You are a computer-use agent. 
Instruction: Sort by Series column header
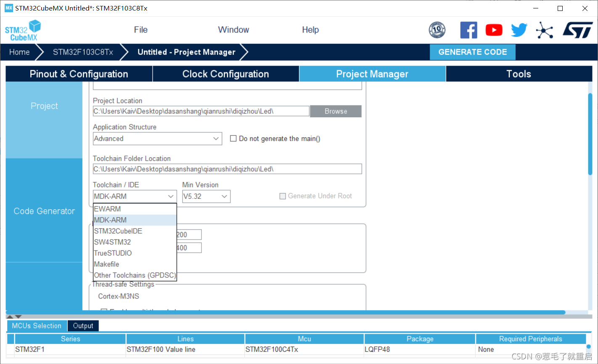pyautogui.click(x=70, y=339)
